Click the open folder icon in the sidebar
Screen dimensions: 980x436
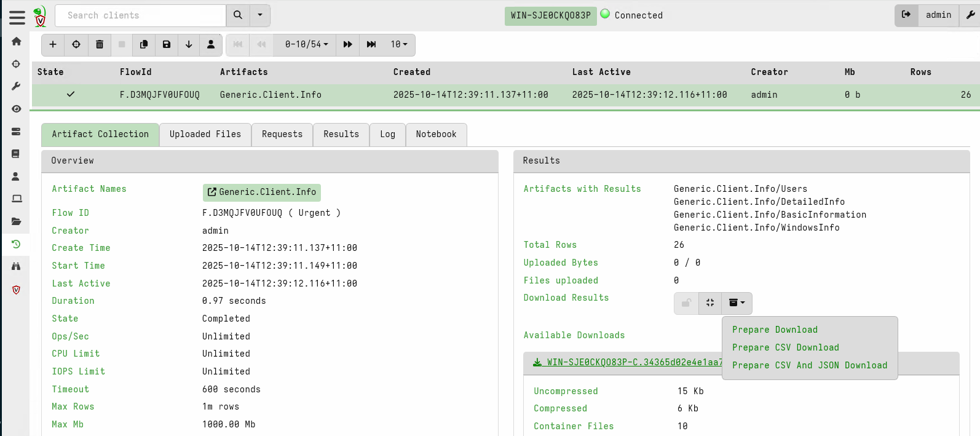click(x=17, y=221)
